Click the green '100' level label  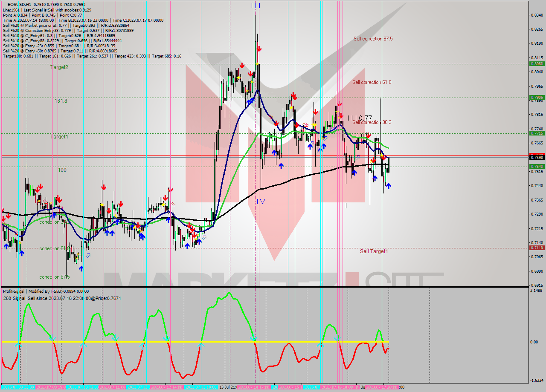click(62, 170)
